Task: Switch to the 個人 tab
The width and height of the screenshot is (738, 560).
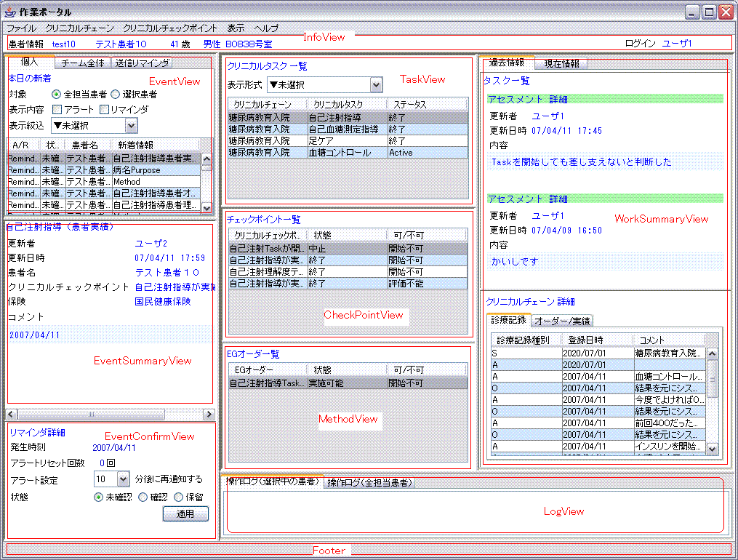Action: [x=30, y=62]
